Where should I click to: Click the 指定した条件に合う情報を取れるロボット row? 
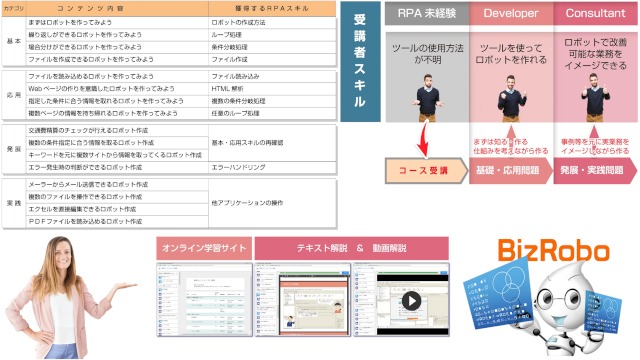click(x=118, y=101)
